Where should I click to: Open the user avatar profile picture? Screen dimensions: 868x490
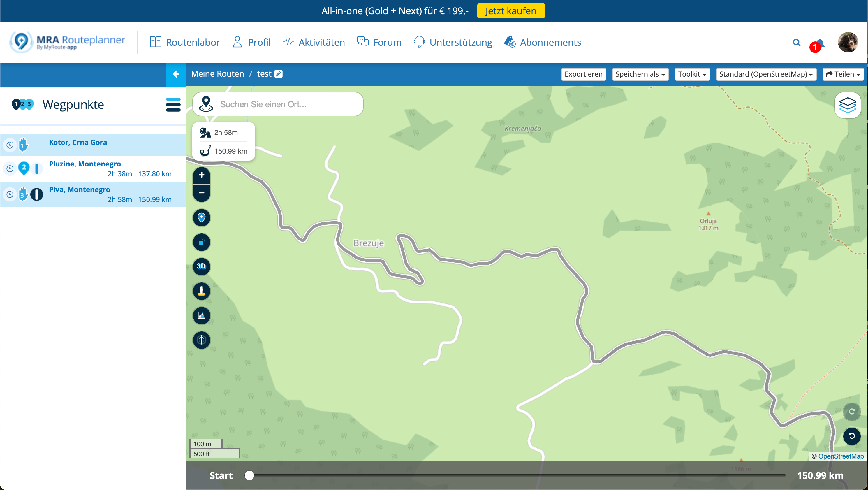tap(848, 42)
